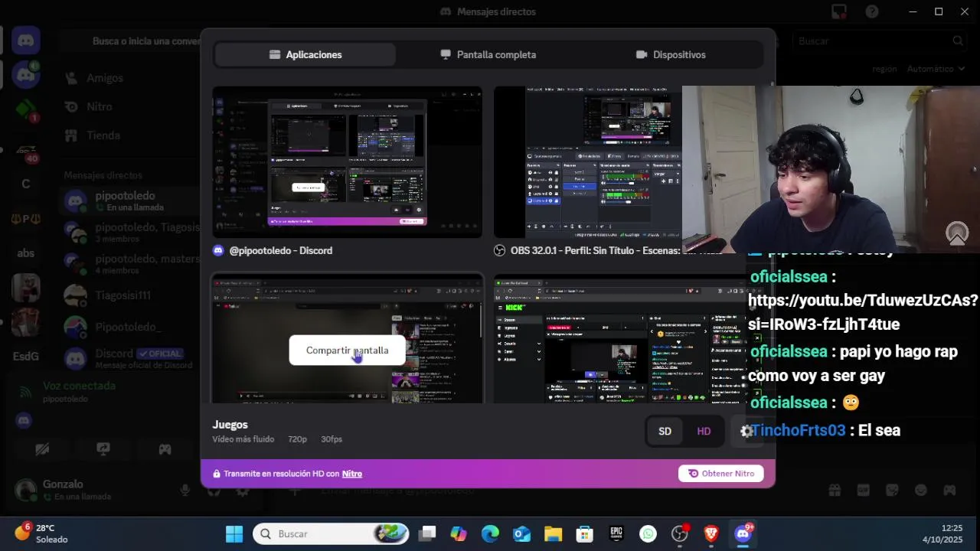
Task: Open Microsoft Store from taskbar
Action: click(x=584, y=533)
